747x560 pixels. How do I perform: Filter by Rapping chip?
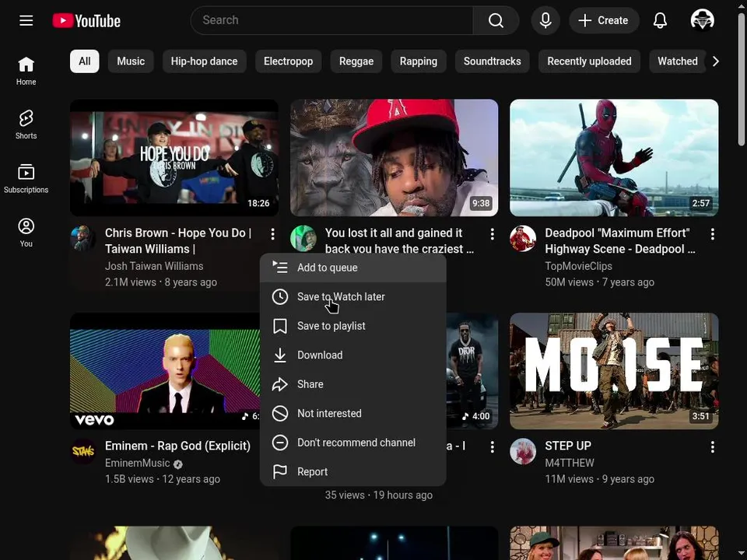(x=419, y=61)
